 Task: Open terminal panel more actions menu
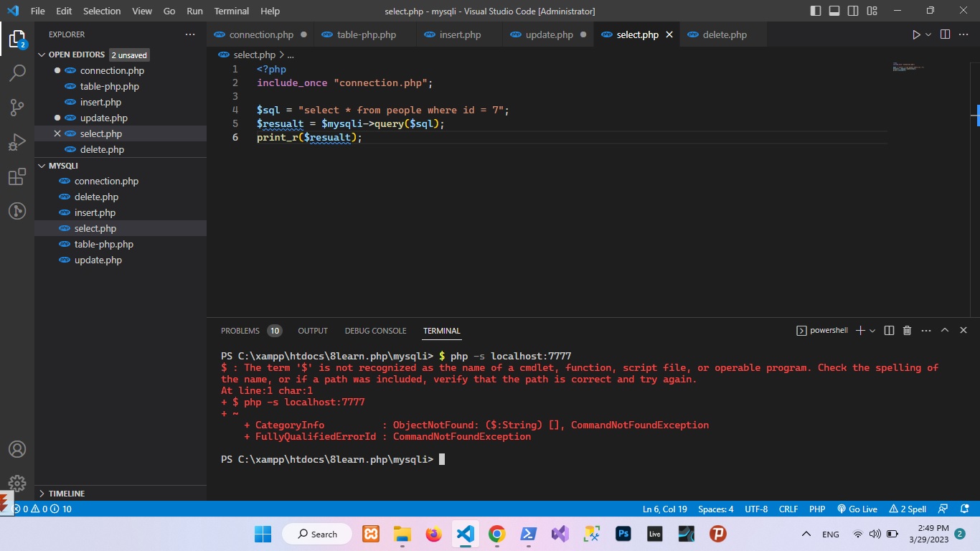coord(926,330)
